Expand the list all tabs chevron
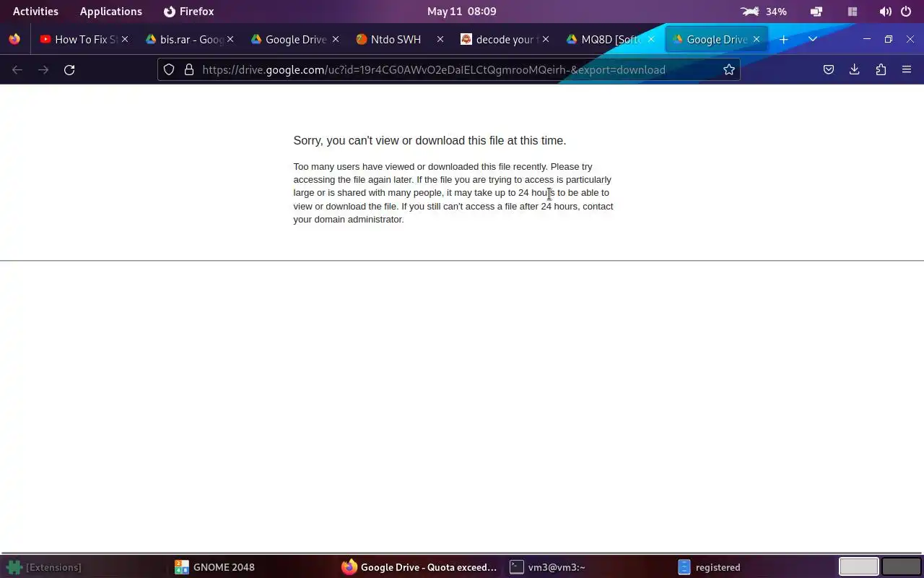The height and width of the screenshot is (578, 924). point(813,40)
